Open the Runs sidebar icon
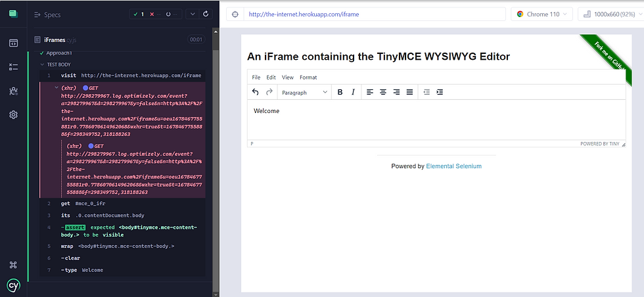 [x=13, y=67]
